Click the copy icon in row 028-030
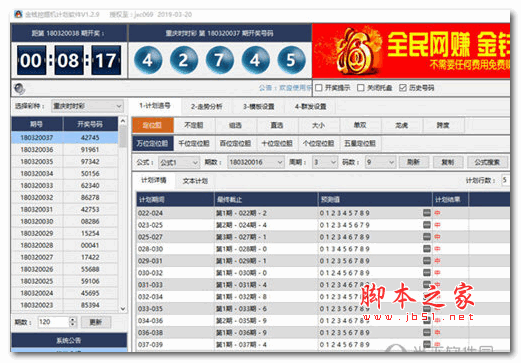 click(427, 249)
